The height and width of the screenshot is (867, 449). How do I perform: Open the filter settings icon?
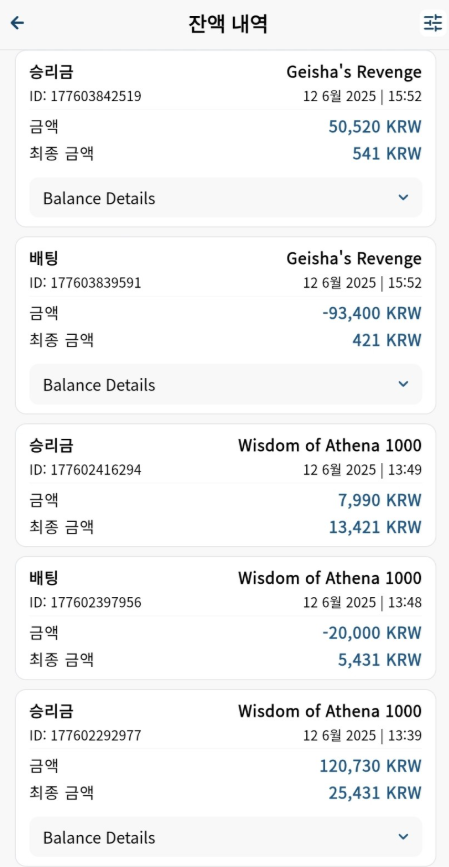click(x=432, y=23)
